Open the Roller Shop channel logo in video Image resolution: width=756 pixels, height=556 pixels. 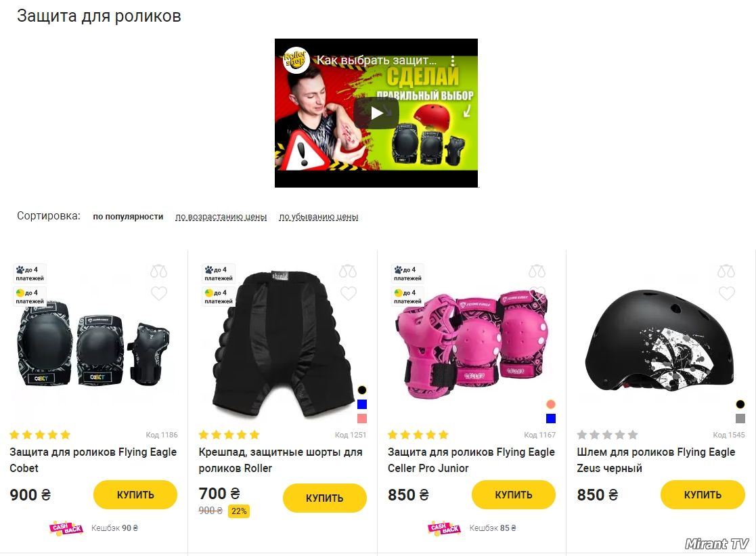pos(296,60)
